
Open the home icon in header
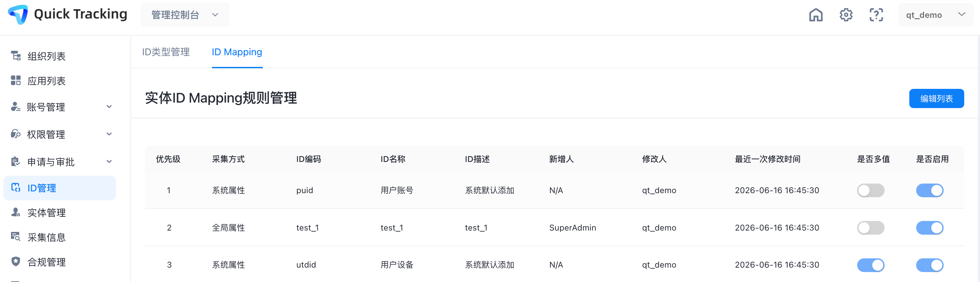[816, 15]
